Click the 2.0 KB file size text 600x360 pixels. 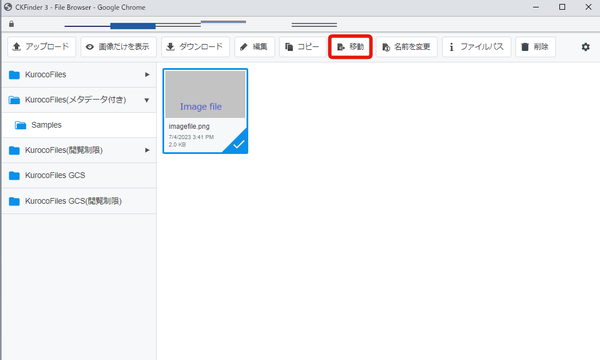coord(177,145)
